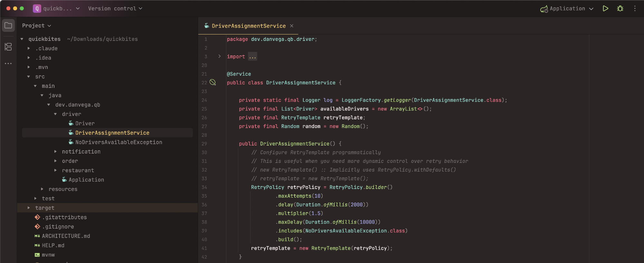Expand the target directory
The image size is (644, 263).
point(29,208)
